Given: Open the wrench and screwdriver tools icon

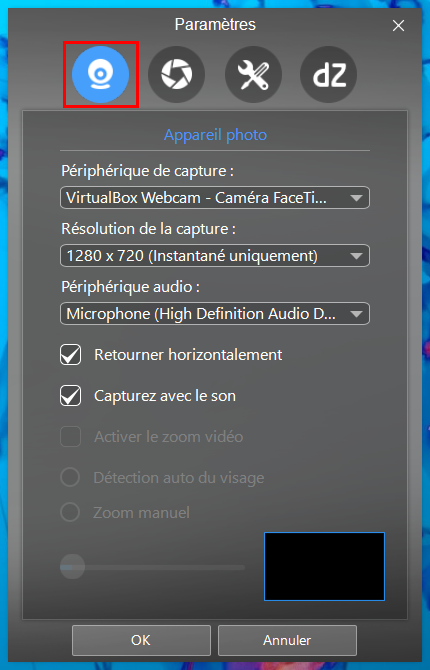Looking at the screenshot, I should (x=253, y=74).
